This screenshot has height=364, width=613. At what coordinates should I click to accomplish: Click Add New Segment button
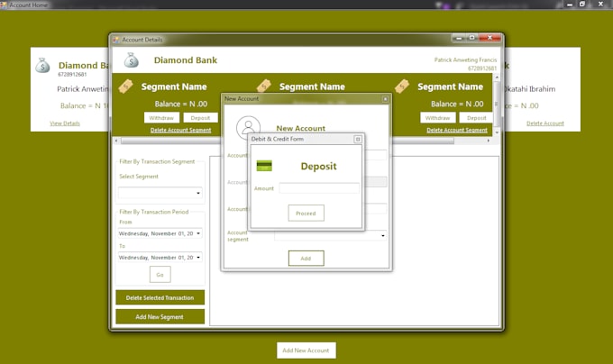coord(160,317)
